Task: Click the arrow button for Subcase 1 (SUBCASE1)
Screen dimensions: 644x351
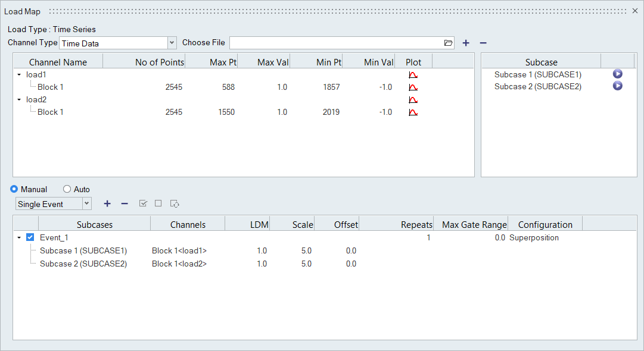Action: click(x=618, y=74)
